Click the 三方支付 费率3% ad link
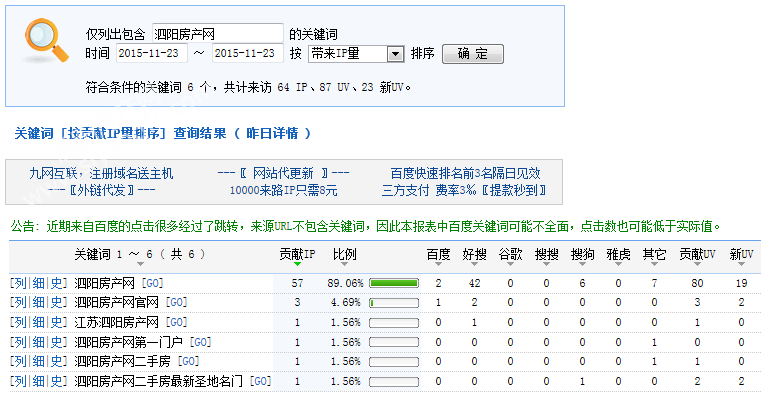Image resolution: width=777 pixels, height=404 pixels. point(462,190)
